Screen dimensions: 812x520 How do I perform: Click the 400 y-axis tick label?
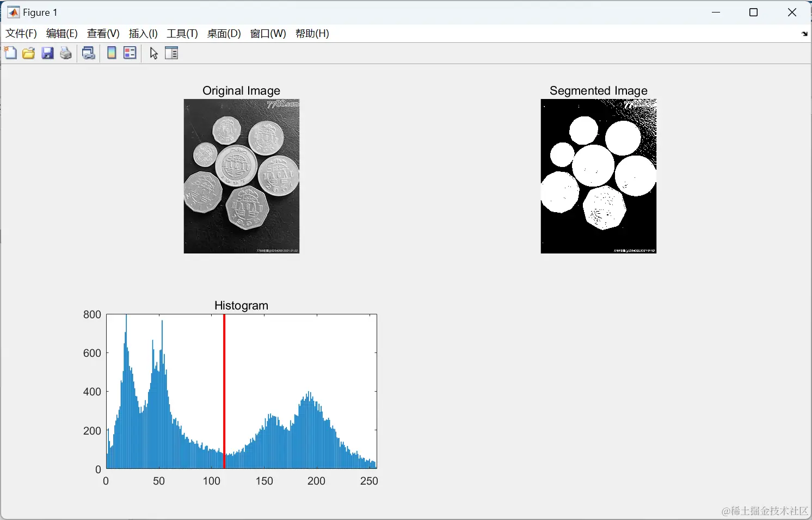[x=92, y=392]
